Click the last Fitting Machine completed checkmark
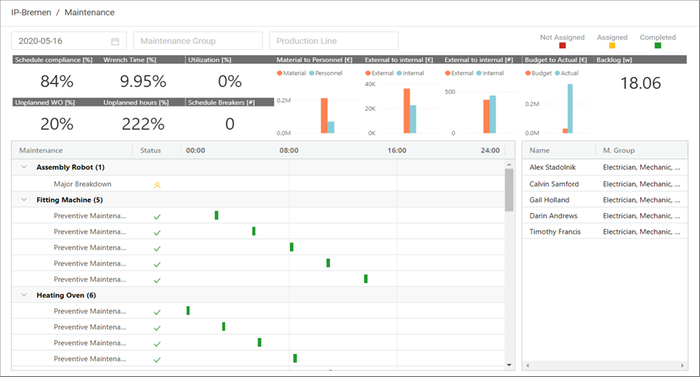The height and width of the screenshot is (377, 700). (157, 280)
